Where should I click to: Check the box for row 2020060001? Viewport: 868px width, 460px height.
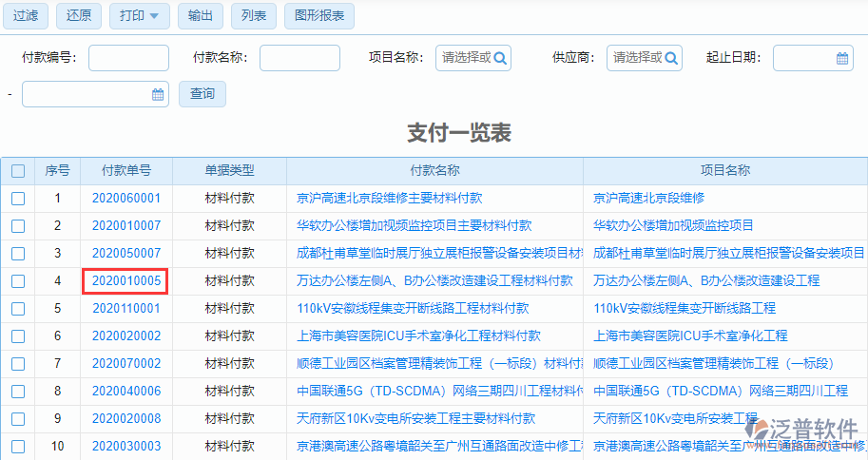coord(18,199)
